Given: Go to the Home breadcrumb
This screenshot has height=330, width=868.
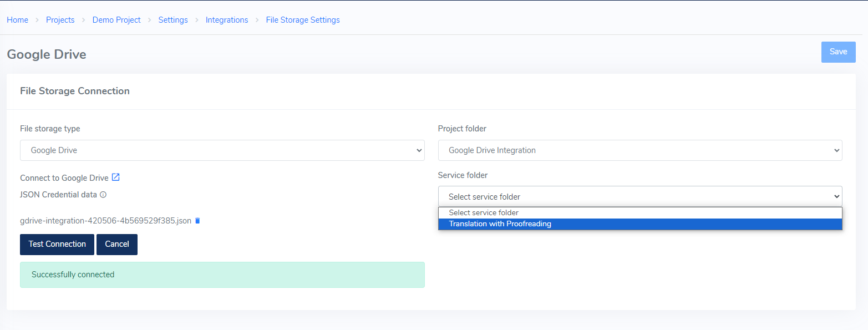Looking at the screenshot, I should point(17,20).
